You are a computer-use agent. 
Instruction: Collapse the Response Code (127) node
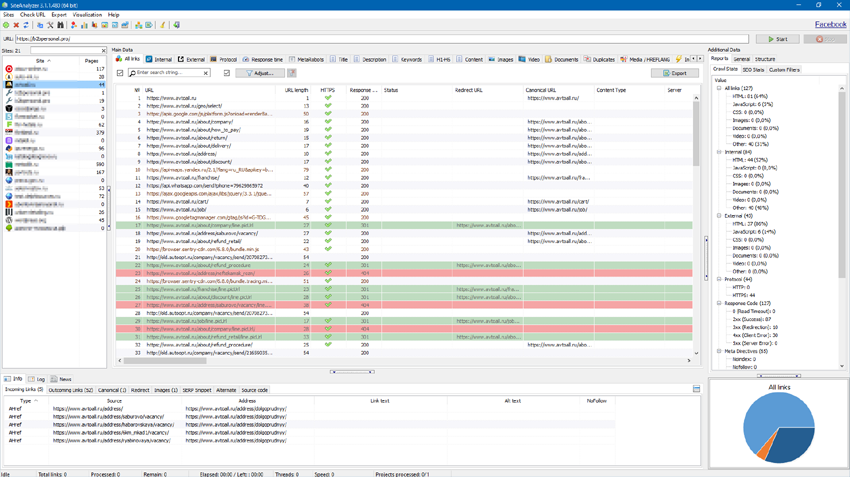719,303
